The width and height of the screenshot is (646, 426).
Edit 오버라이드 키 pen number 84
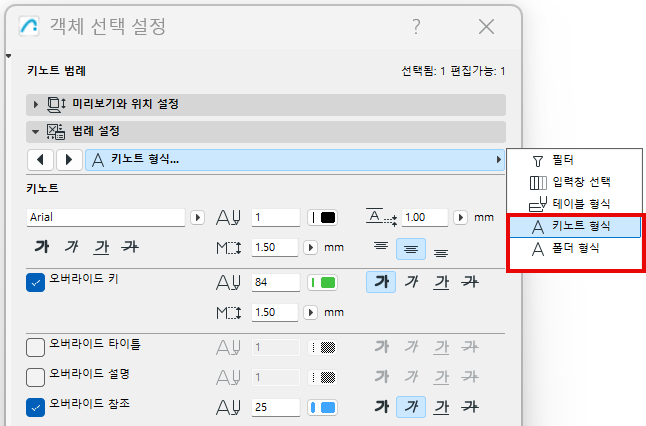tap(276, 282)
